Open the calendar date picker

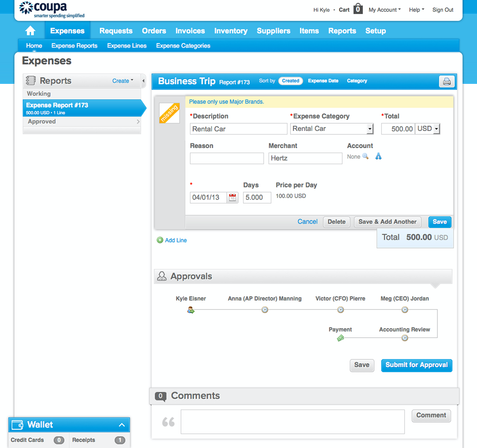[x=232, y=197]
